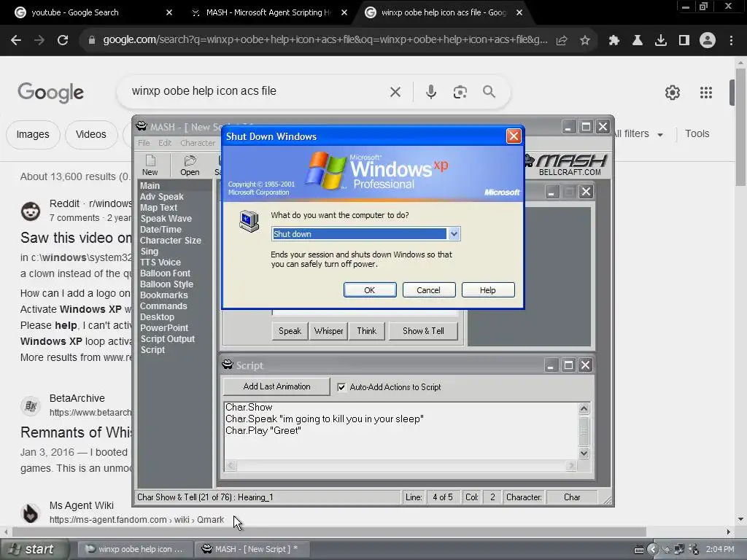Click Add Last Animation button
The height and width of the screenshot is (560, 747).
276,386
